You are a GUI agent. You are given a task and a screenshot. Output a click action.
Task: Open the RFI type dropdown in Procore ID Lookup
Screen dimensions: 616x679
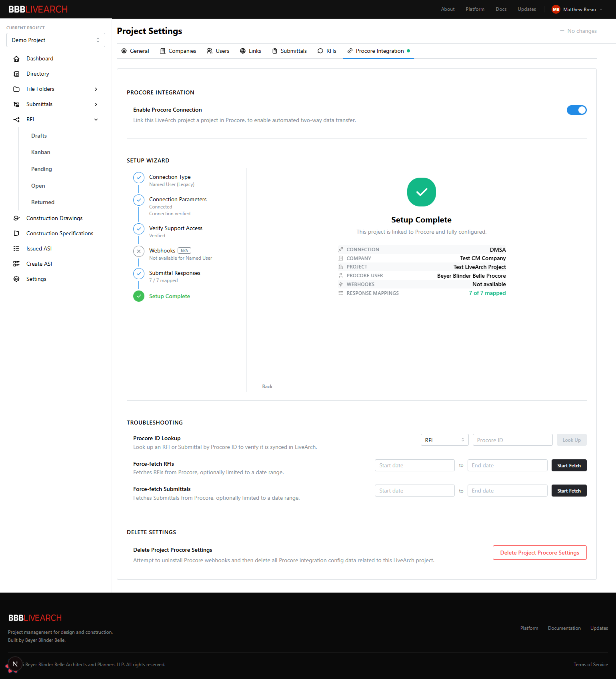[445, 440]
